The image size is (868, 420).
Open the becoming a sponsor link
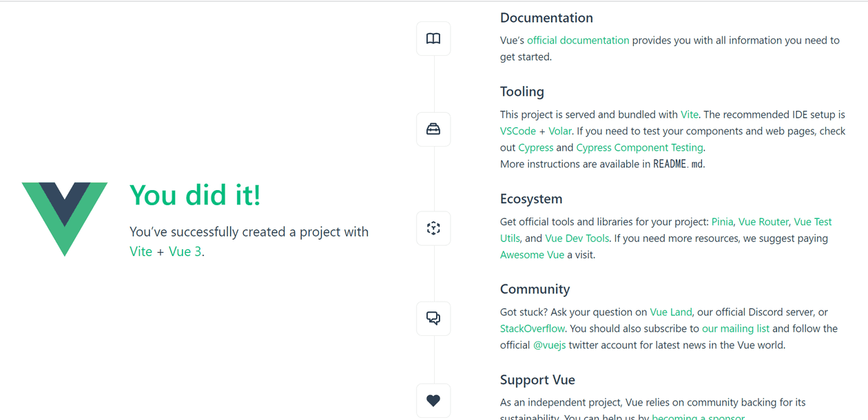pyautogui.click(x=698, y=417)
